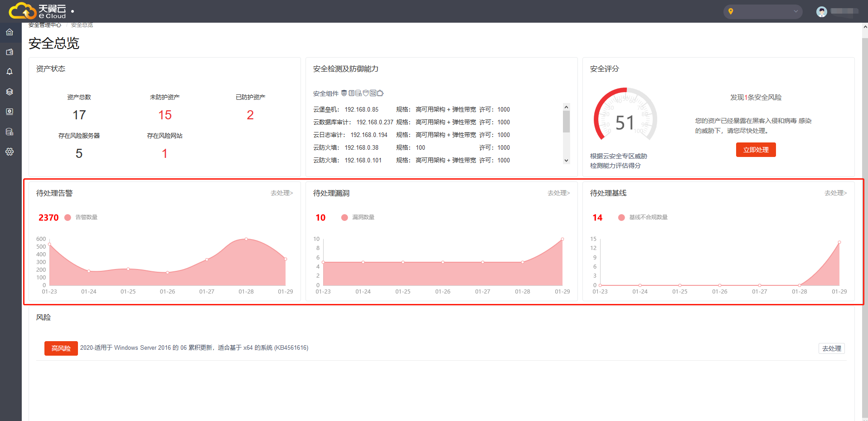Open settings gear icon in sidebar
868x421 pixels.
(10, 152)
